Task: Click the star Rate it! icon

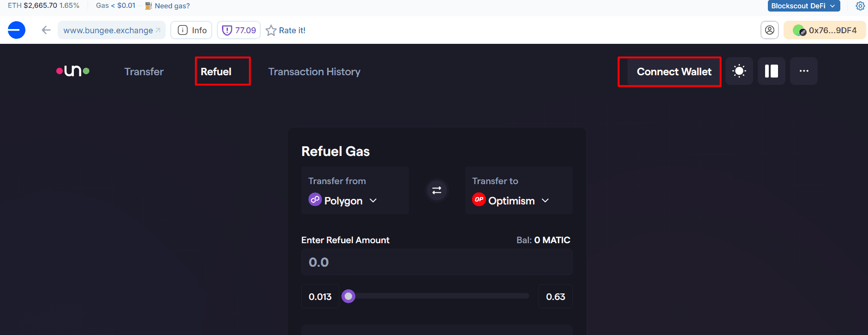Action: (x=271, y=30)
